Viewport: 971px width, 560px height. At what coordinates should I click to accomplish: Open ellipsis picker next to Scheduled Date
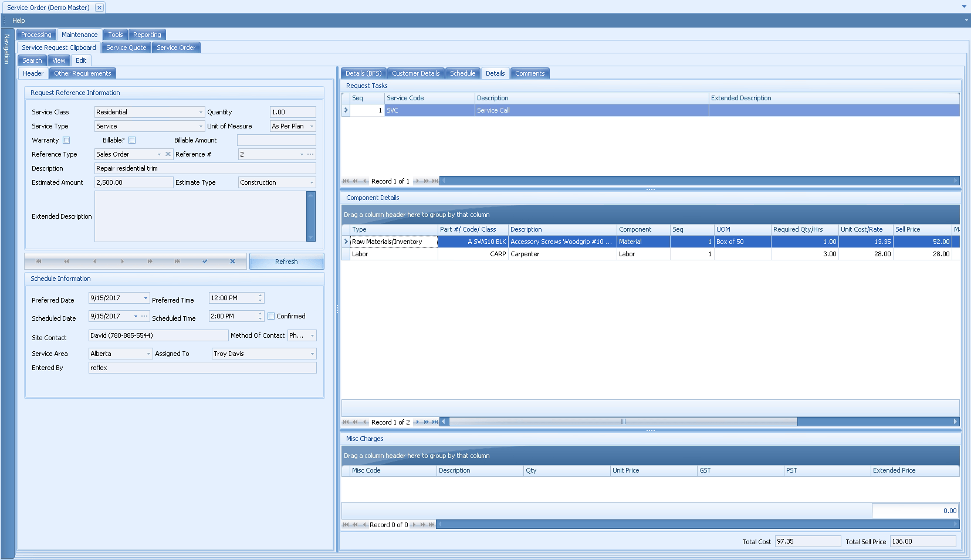(144, 316)
